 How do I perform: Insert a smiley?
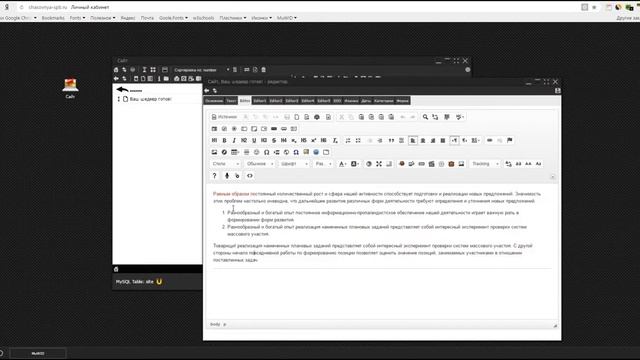[256, 152]
